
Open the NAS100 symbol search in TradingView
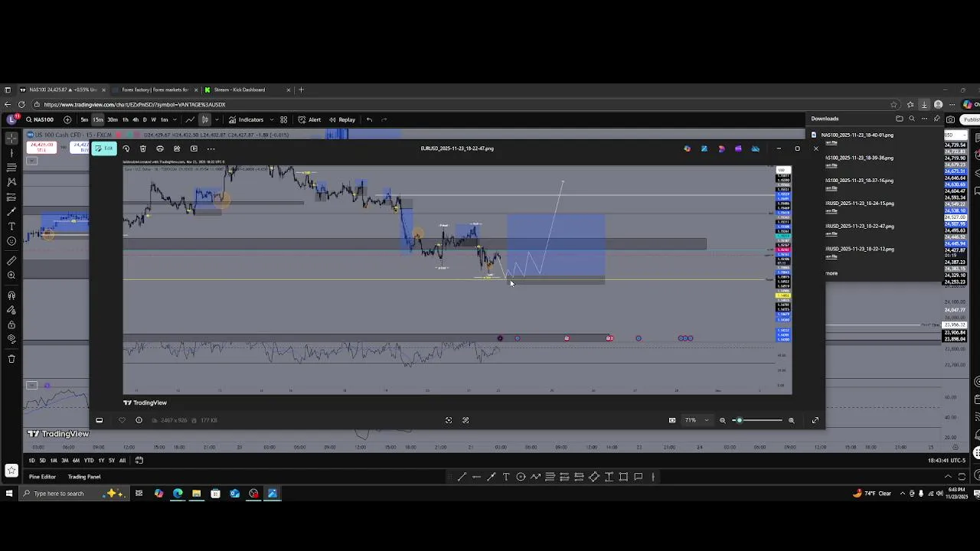pyautogui.click(x=40, y=119)
